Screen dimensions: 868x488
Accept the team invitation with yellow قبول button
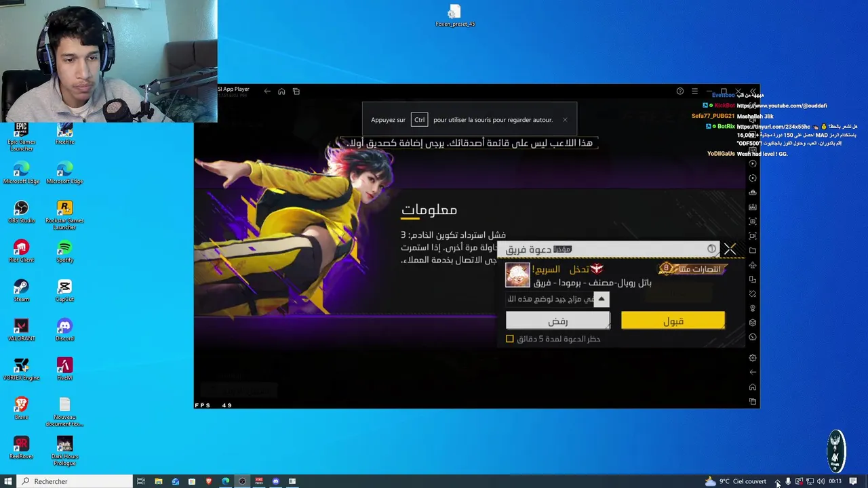click(x=673, y=321)
